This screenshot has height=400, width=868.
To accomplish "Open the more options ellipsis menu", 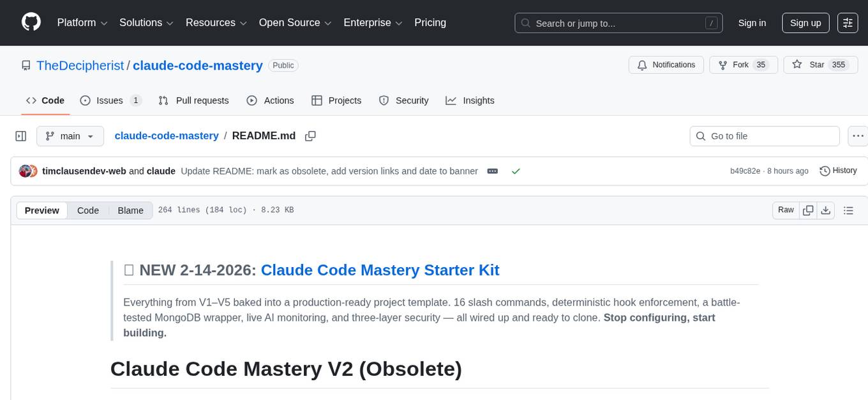I will pyautogui.click(x=858, y=135).
